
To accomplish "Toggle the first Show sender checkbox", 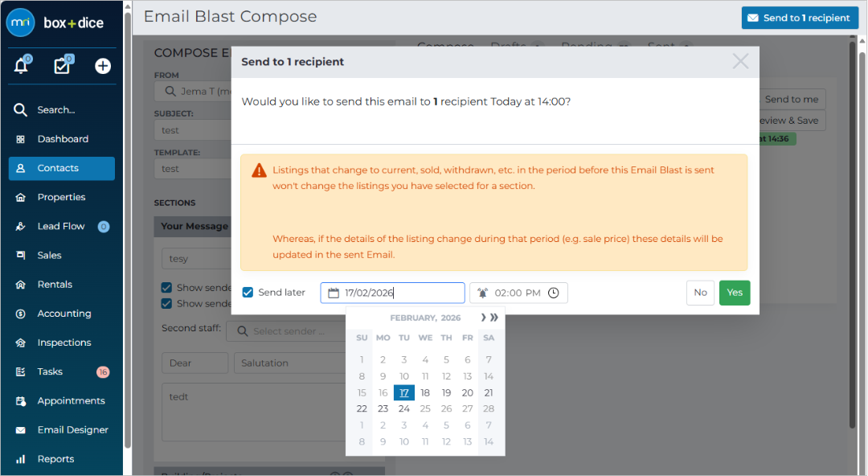I will point(166,287).
